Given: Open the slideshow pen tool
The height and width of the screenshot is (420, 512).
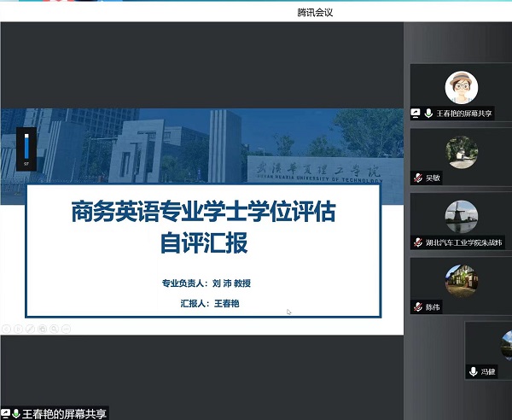Looking at the screenshot, I should 30,329.
